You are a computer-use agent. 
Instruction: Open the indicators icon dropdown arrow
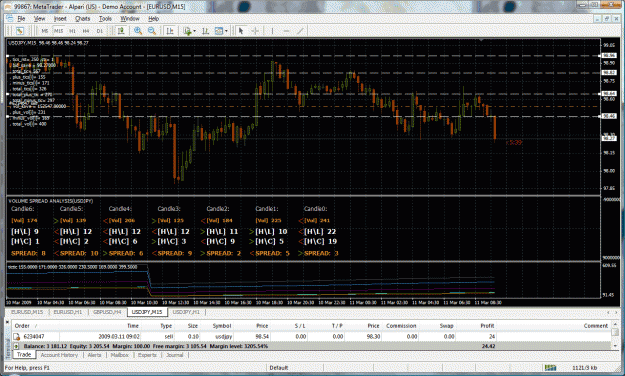coord(195,31)
